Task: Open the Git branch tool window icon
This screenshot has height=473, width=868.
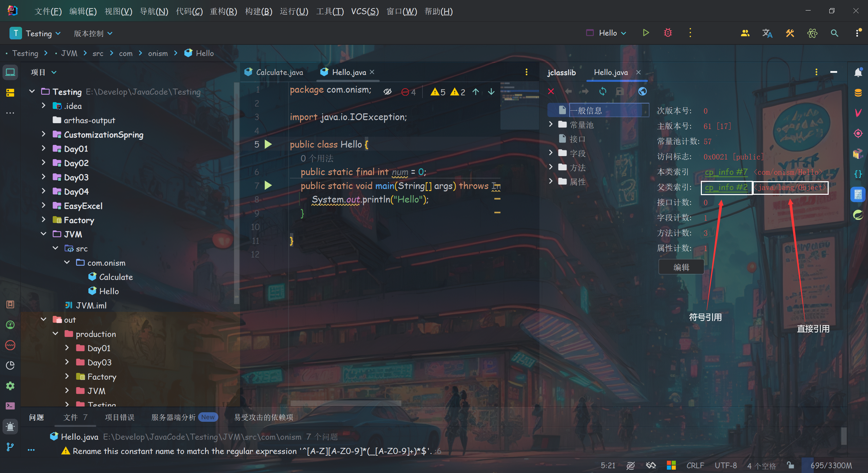Action: [10, 447]
